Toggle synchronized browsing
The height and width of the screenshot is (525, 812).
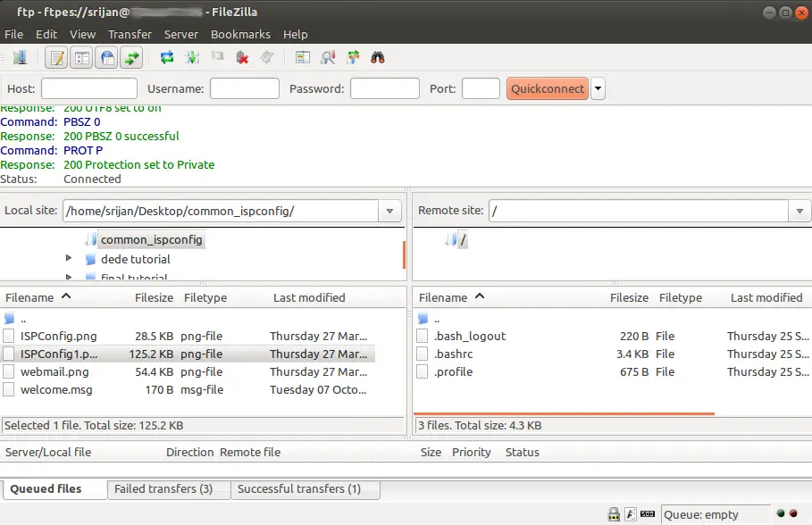353,57
